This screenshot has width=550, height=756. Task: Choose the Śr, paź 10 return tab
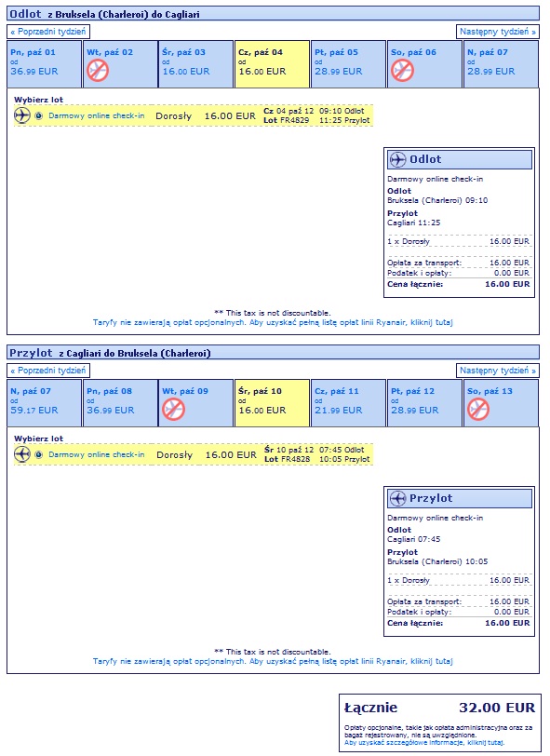pos(273,403)
